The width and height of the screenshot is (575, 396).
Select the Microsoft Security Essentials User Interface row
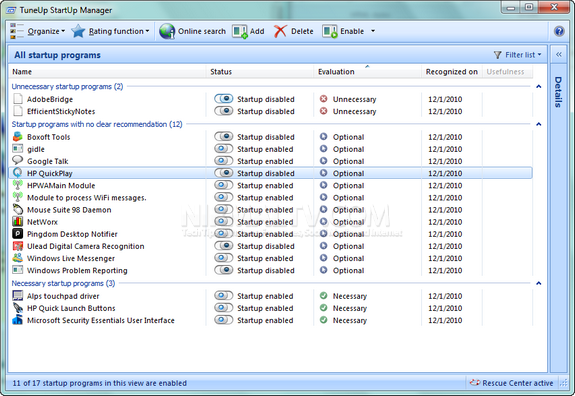tap(270, 320)
